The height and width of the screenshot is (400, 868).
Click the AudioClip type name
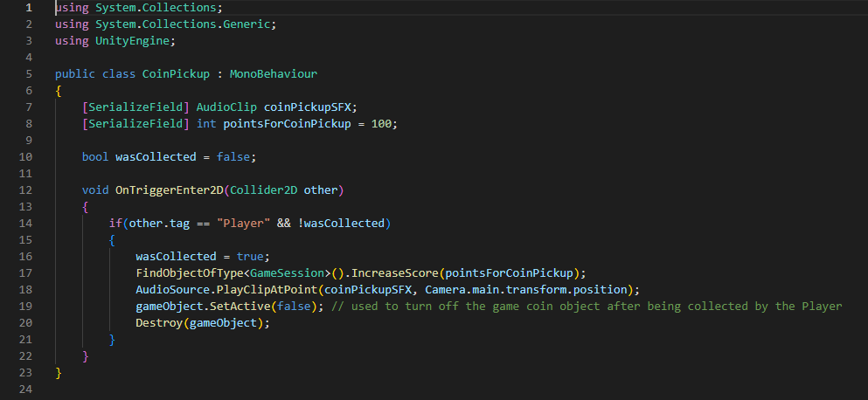(x=226, y=107)
